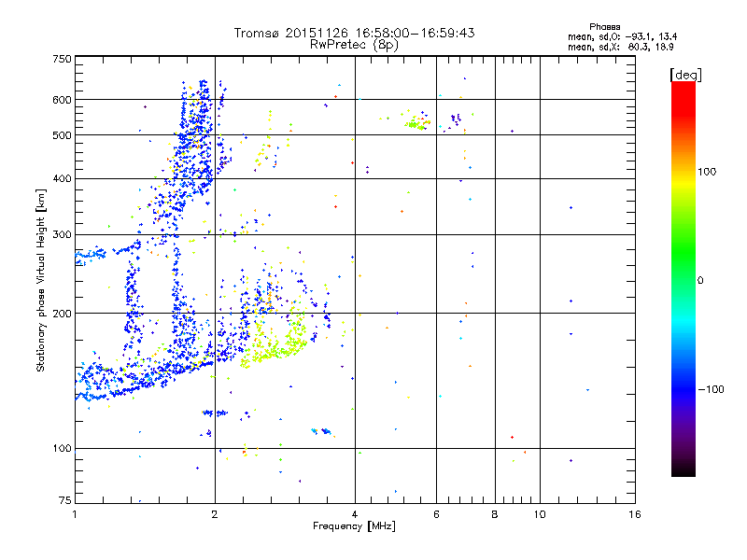Click the 'Frequency [MHz]' x-axis label
747x560 pixels.
(354, 526)
